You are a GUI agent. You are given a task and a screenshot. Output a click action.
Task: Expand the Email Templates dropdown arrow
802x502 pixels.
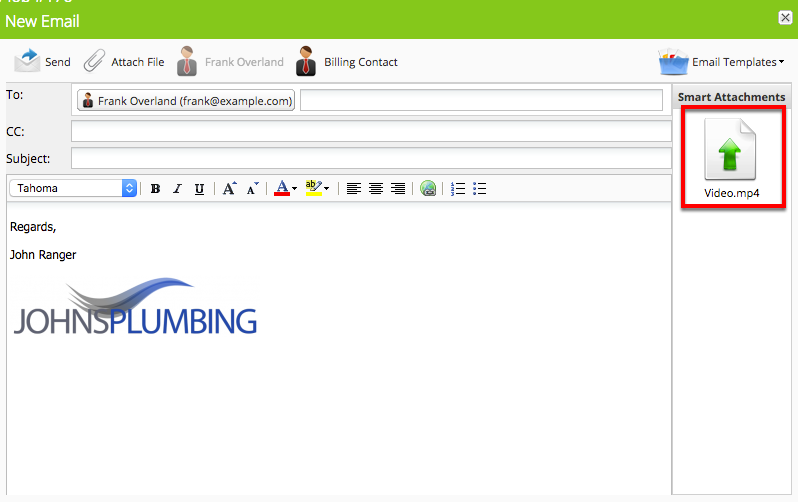point(782,62)
